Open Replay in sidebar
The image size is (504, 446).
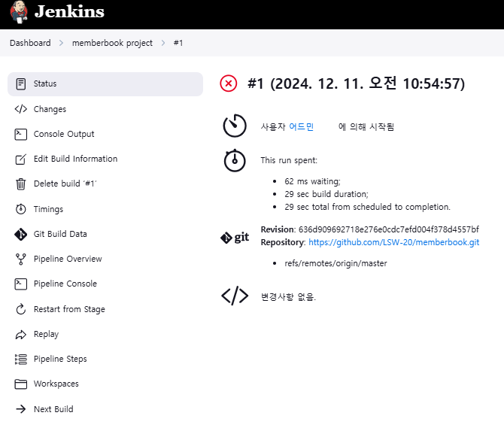tap(47, 334)
